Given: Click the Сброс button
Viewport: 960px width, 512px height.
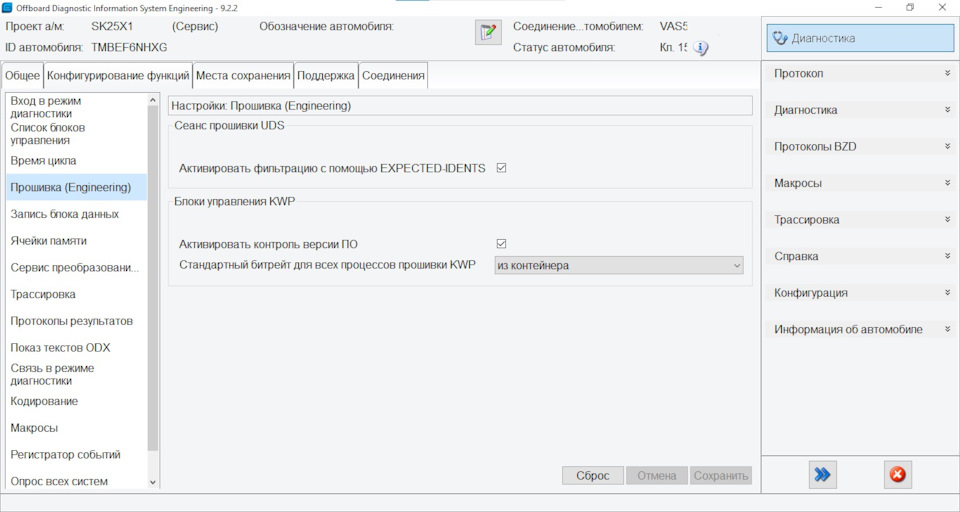Looking at the screenshot, I should point(593,476).
